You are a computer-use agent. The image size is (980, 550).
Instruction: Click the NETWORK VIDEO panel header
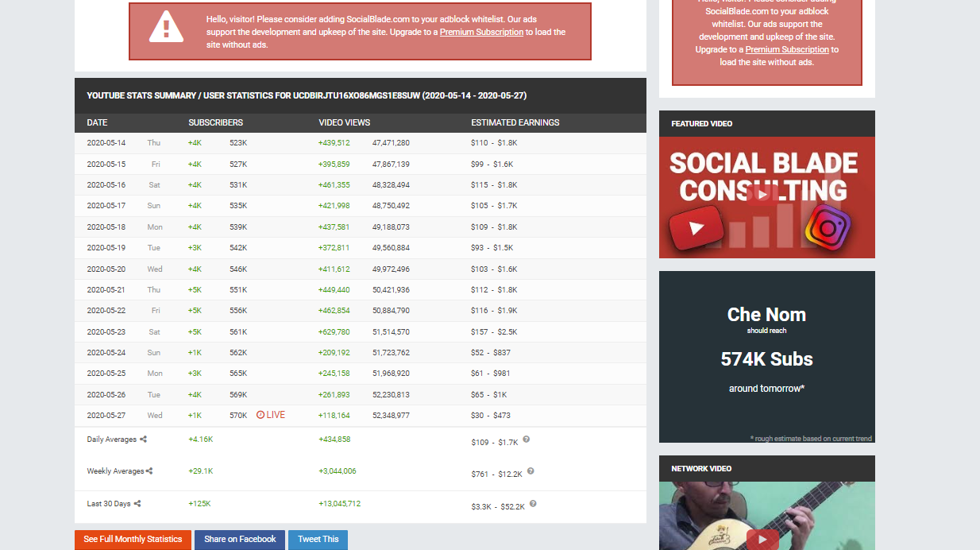click(767, 469)
